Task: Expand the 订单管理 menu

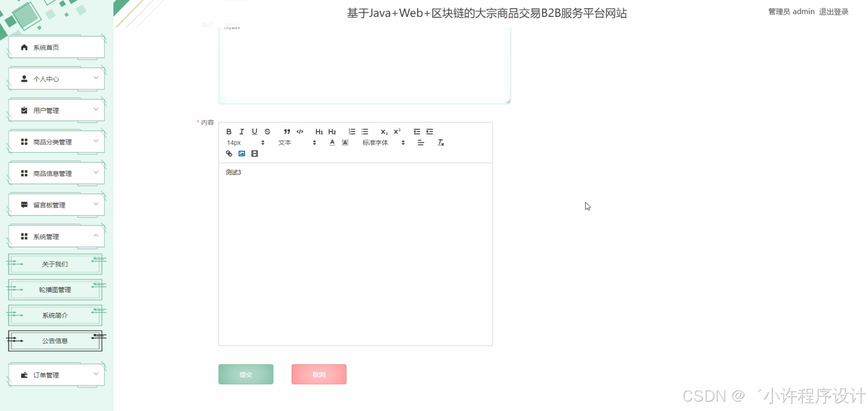Action: (x=56, y=375)
